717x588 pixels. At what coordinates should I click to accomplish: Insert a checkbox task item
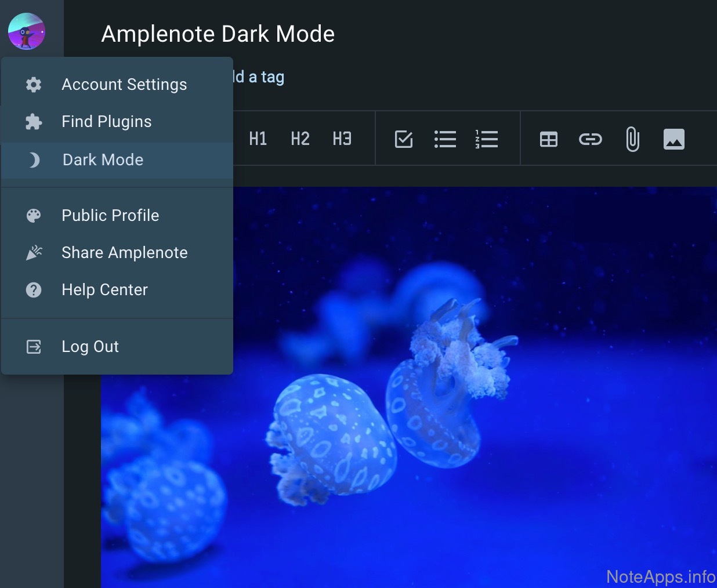click(404, 139)
